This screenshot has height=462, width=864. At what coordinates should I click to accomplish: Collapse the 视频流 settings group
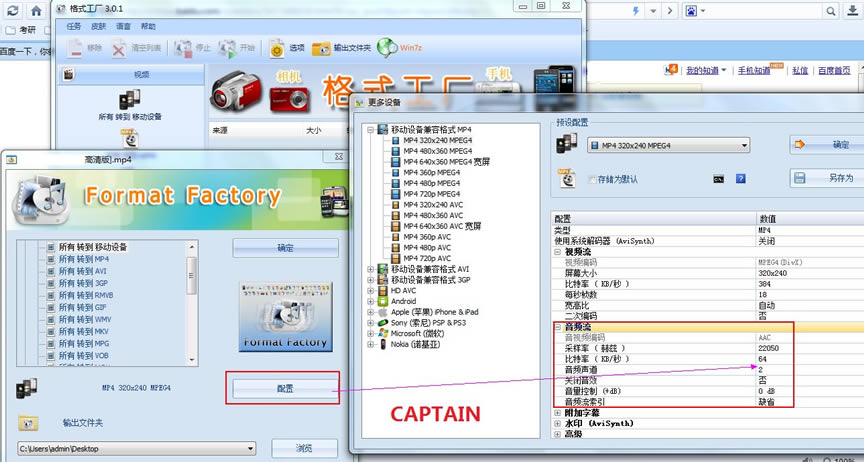(x=557, y=252)
